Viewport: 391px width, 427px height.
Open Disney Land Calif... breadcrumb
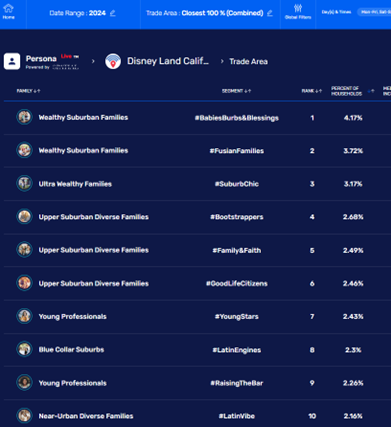[168, 61]
